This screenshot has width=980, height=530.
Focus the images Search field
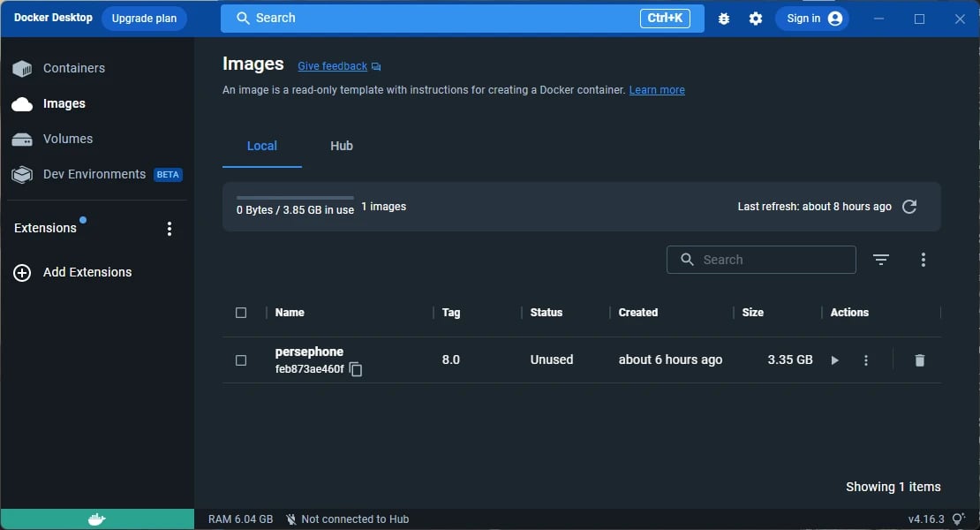click(761, 260)
